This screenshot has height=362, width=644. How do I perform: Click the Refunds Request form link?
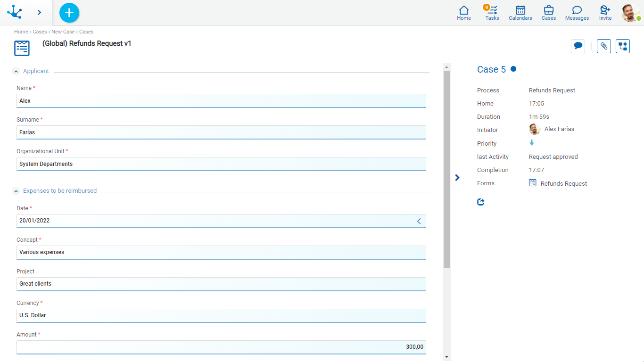(563, 184)
